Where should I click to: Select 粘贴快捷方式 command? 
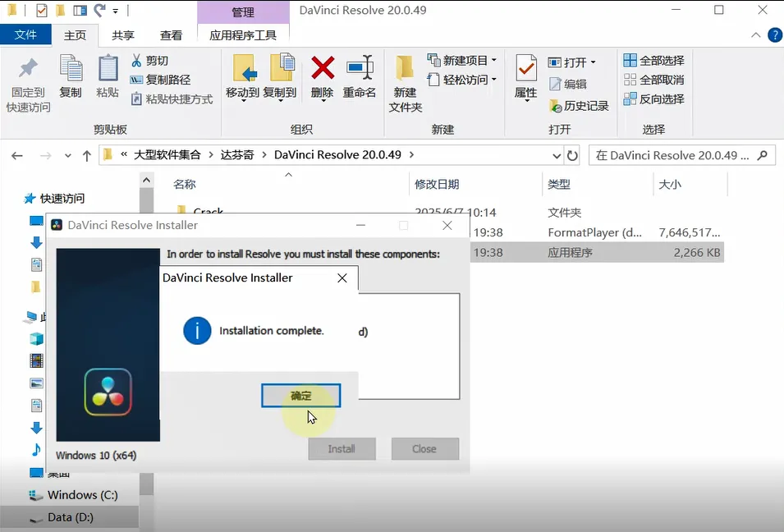point(172,99)
